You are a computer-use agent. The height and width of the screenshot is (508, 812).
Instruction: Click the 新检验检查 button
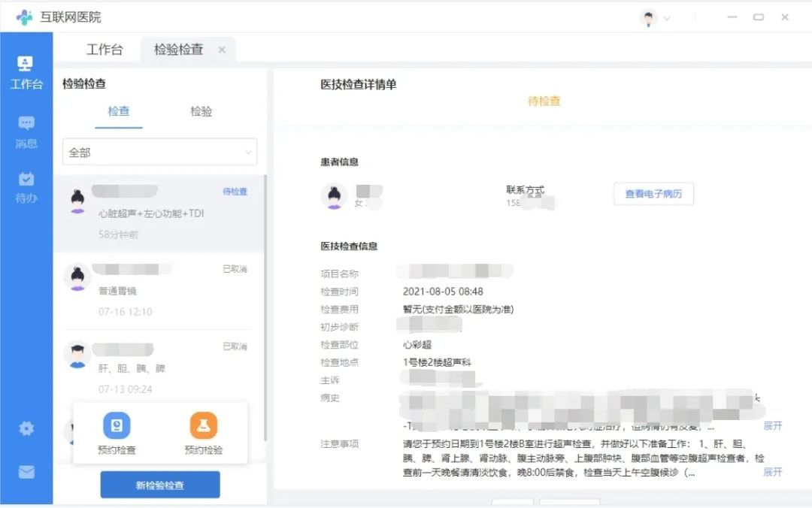160,485
